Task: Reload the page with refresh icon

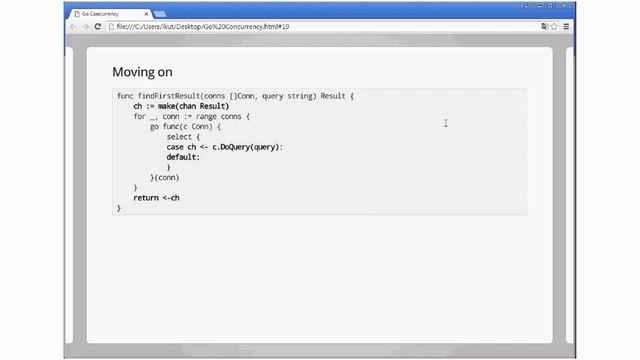Action: 98,27
